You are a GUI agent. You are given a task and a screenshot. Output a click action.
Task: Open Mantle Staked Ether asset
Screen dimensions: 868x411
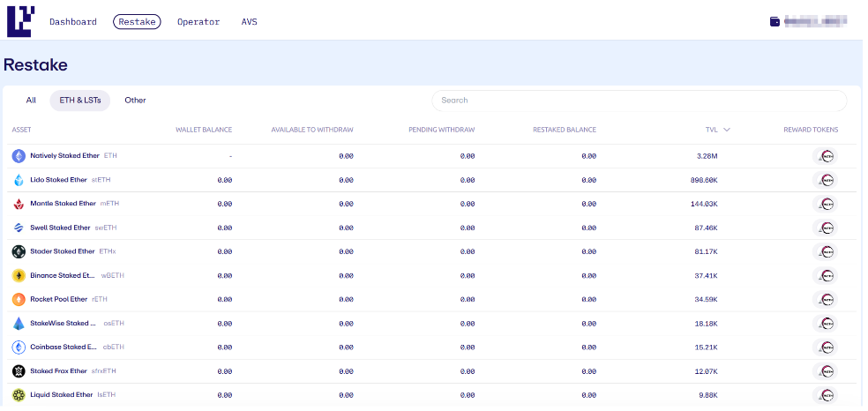click(x=64, y=204)
